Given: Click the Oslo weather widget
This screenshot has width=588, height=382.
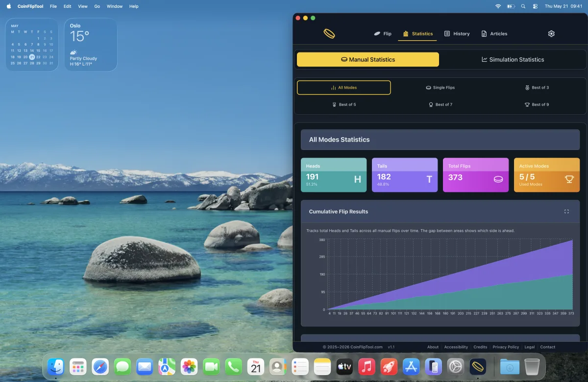Looking at the screenshot, I should [91, 45].
